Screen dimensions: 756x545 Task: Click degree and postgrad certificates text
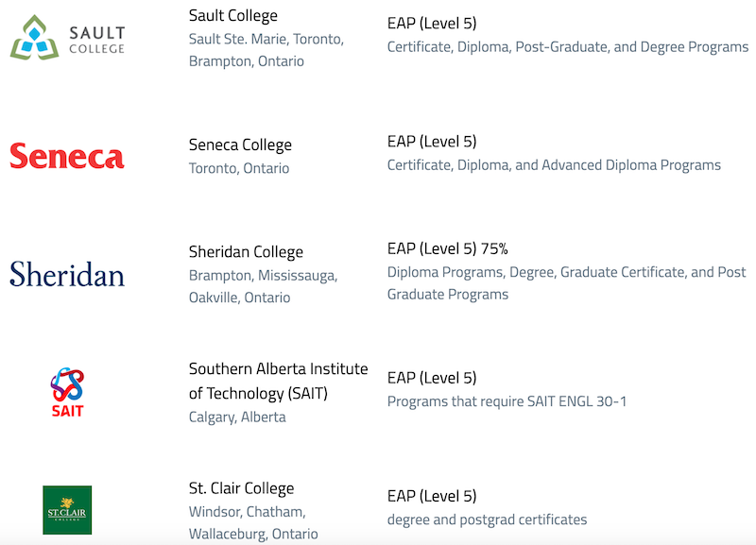pyautogui.click(x=487, y=519)
